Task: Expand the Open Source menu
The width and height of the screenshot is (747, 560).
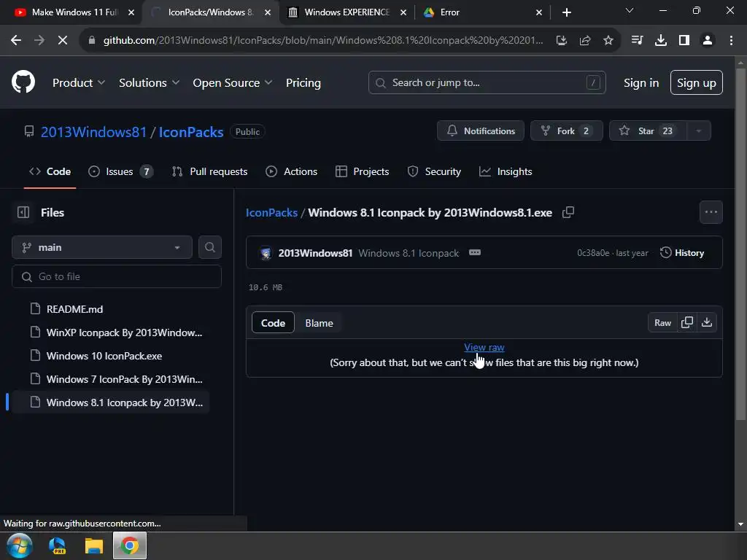Action: (233, 82)
